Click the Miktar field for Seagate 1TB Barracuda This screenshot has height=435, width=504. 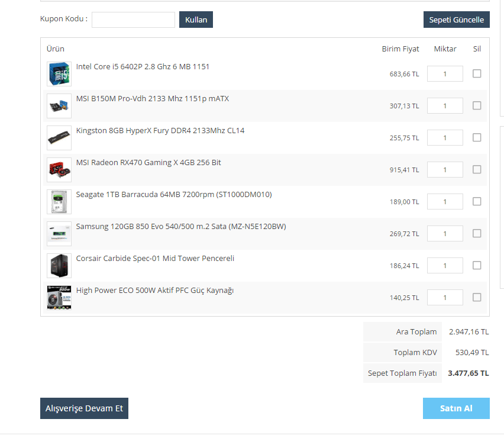click(x=445, y=202)
